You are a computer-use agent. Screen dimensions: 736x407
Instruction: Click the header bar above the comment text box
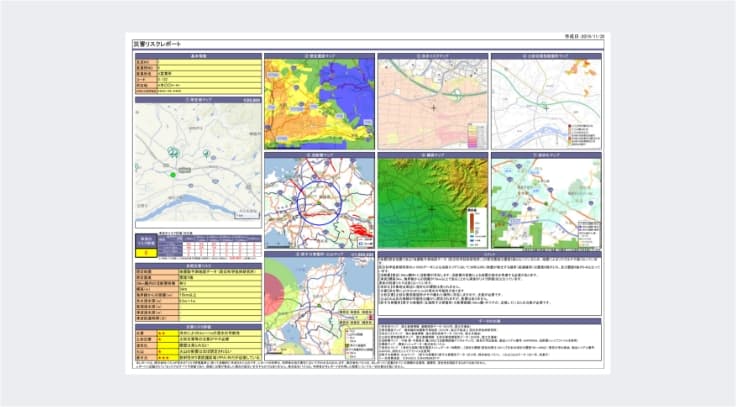pyautogui.click(x=489, y=258)
